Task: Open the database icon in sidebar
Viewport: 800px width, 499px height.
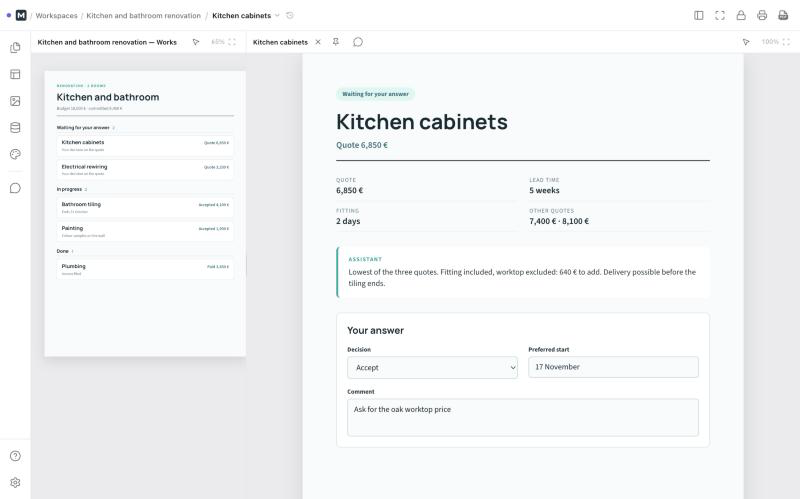Action: tap(15, 128)
